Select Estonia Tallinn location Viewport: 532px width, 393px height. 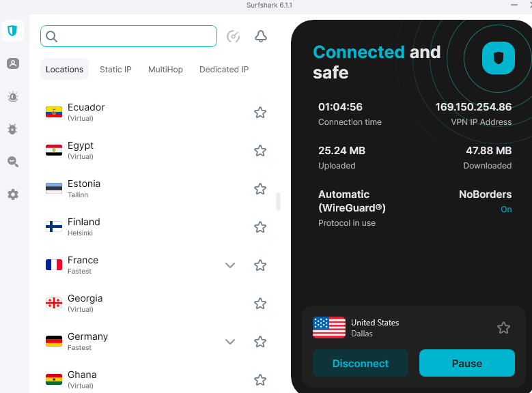click(156, 189)
